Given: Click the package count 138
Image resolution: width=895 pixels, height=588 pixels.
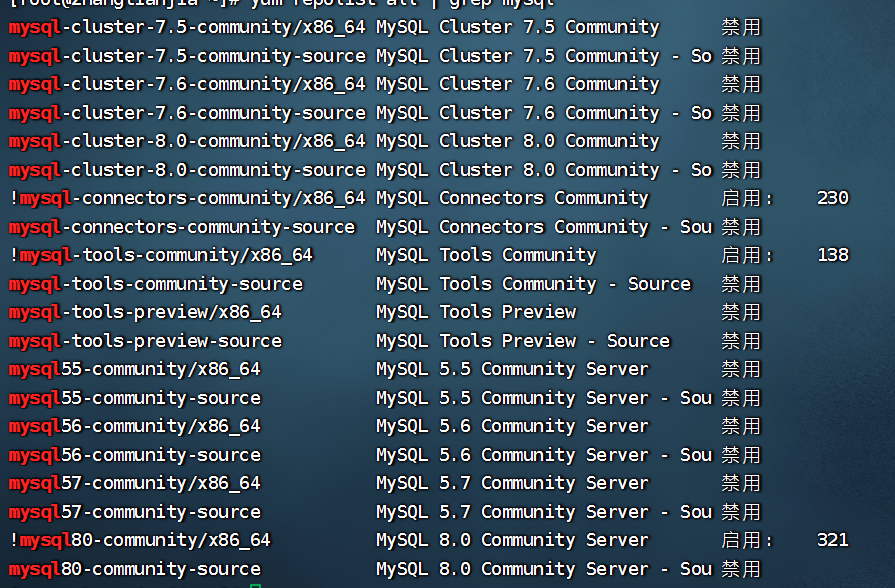Looking at the screenshot, I should [x=833, y=255].
